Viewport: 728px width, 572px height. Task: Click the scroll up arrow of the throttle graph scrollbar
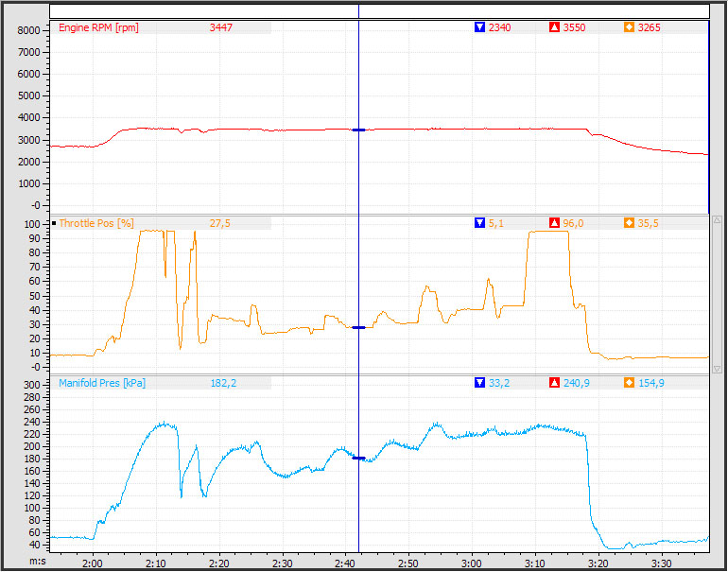716,221
